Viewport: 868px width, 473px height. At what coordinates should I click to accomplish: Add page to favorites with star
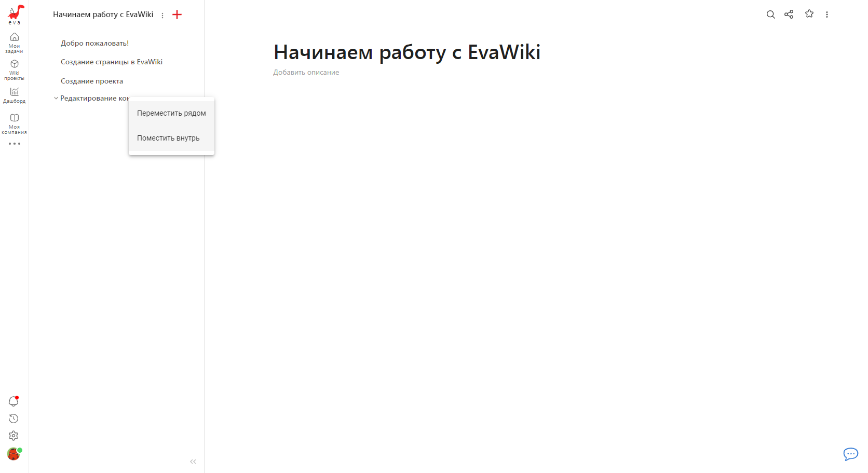point(809,14)
